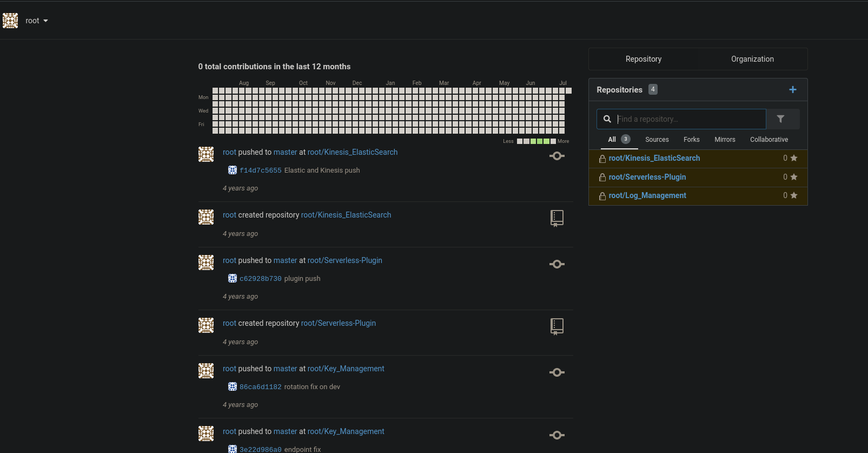Click the Repositories count badge 4
The height and width of the screenshot is (453, 868).
(x=653, y=89)
